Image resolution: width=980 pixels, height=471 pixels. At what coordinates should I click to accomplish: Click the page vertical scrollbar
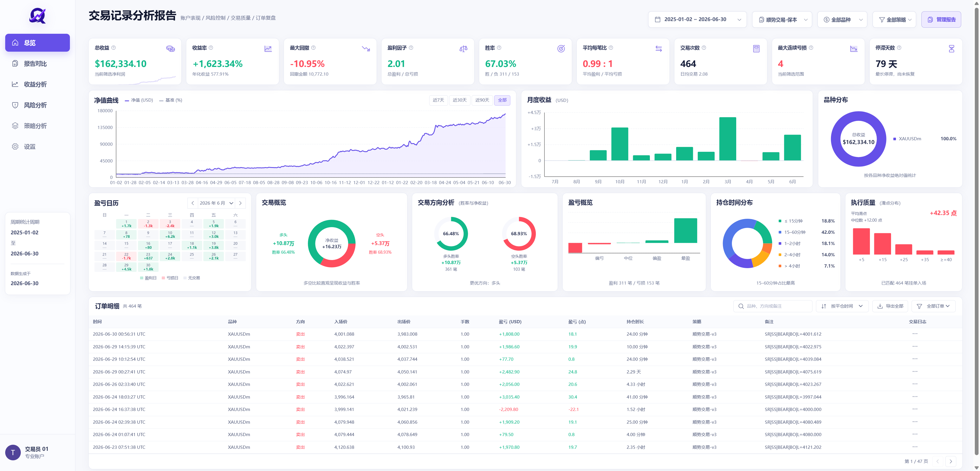[976, 232]
